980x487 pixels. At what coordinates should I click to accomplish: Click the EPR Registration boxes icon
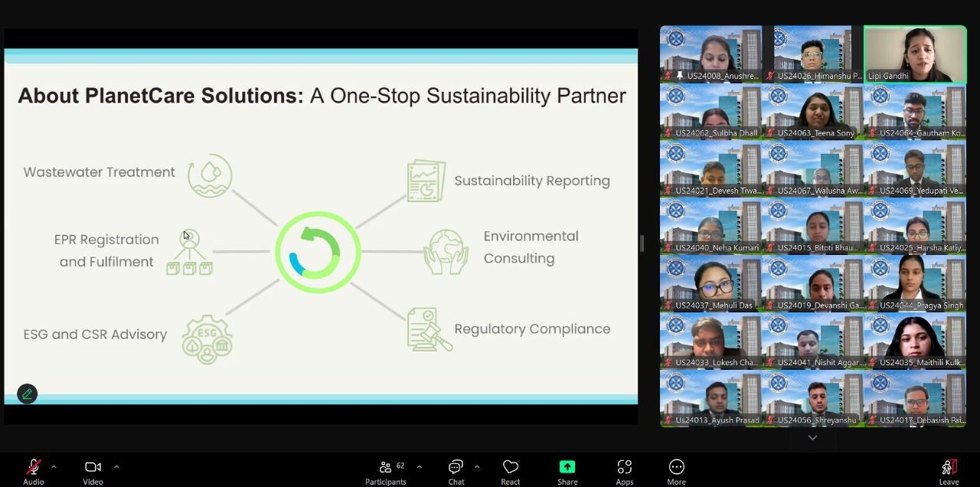189,252
